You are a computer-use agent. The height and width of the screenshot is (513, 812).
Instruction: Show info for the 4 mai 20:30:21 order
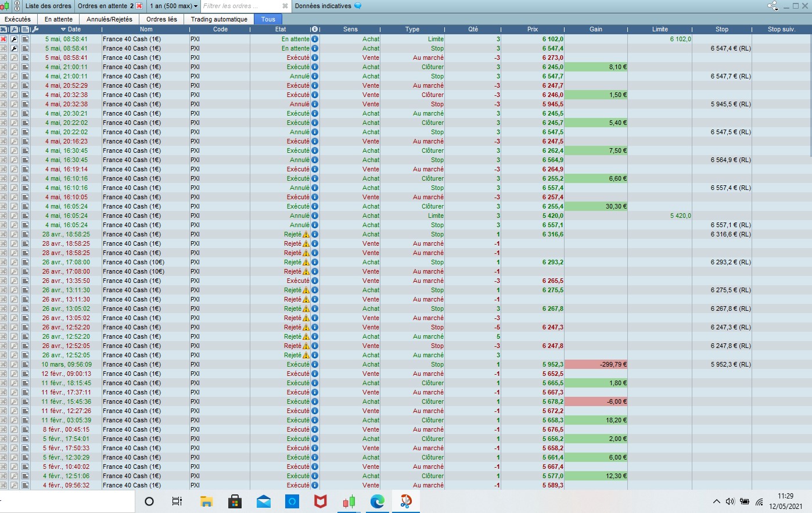pyautogui.click(x=315, y=113)
